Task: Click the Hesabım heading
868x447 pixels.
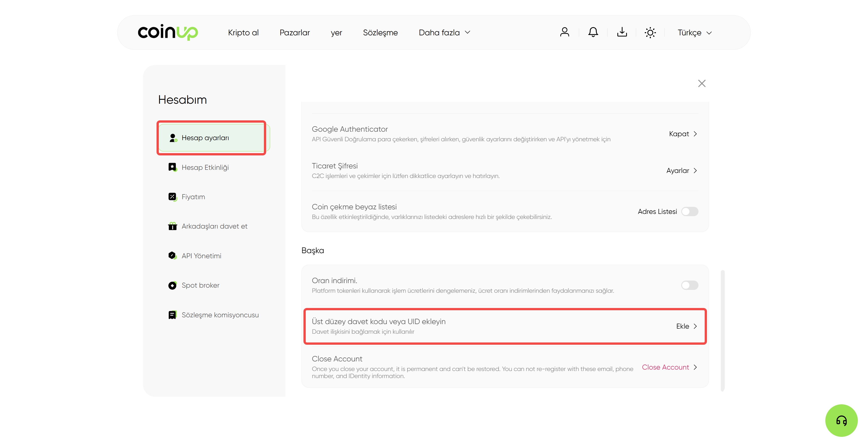Action: click(182, 100)
